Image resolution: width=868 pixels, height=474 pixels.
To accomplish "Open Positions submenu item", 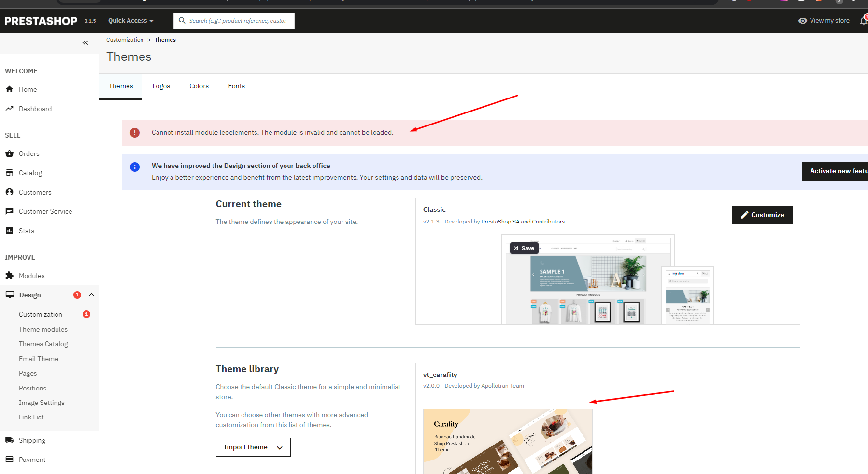I will tap(33, 388).
